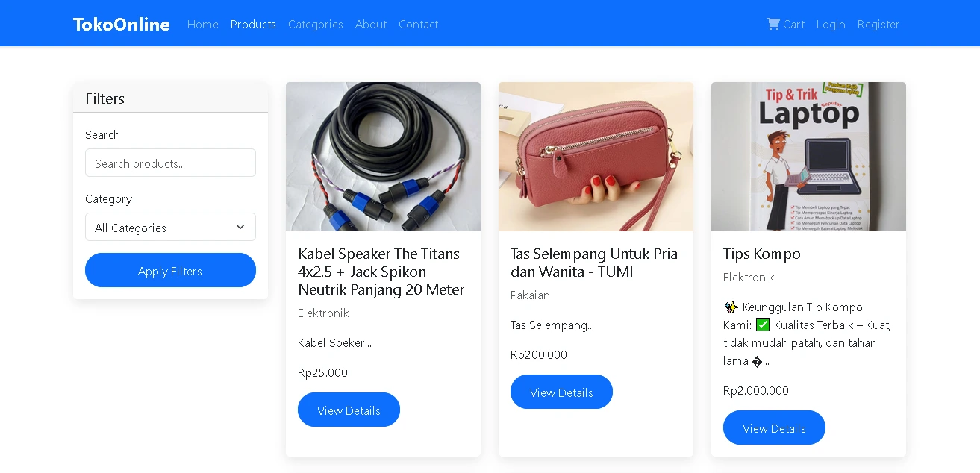Open the pink sling bag product thumbnail
The width and height of the screenshot is (980, 473).
point(596,157)
